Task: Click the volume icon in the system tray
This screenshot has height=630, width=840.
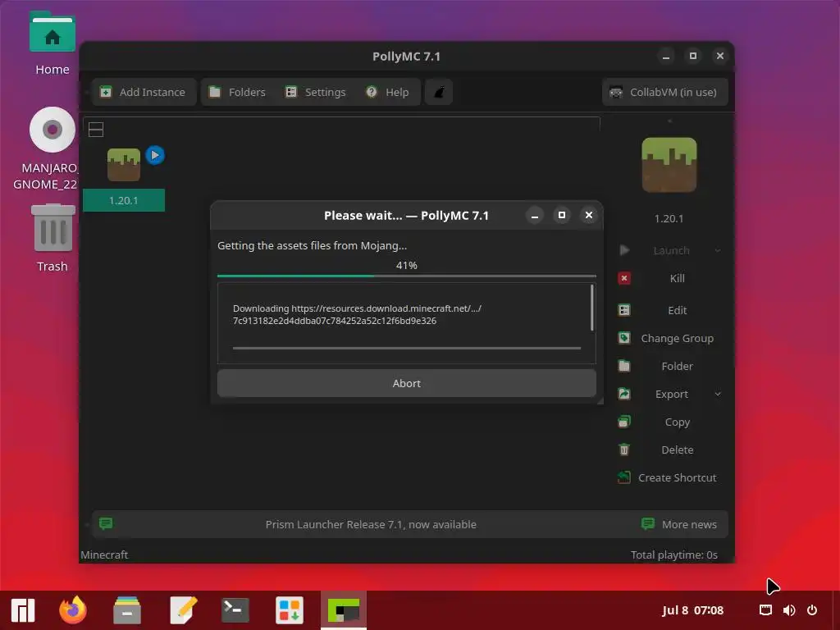Action: click(x=789, y=610)
